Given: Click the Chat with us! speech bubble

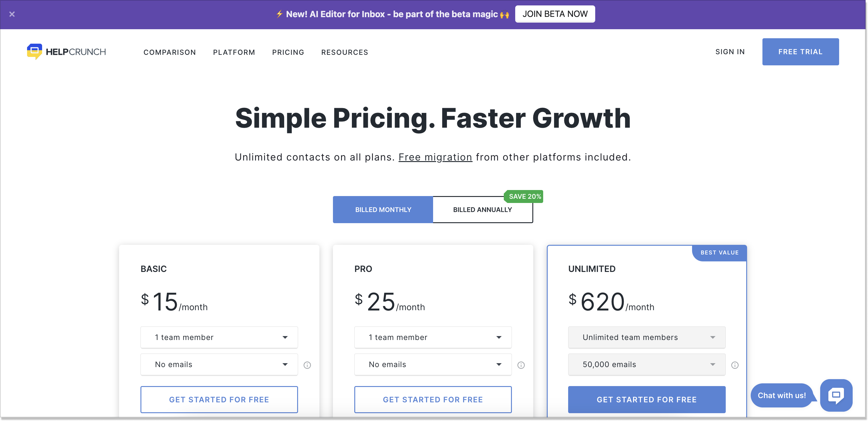Looking at the screenshot, I should pos(782,395).
